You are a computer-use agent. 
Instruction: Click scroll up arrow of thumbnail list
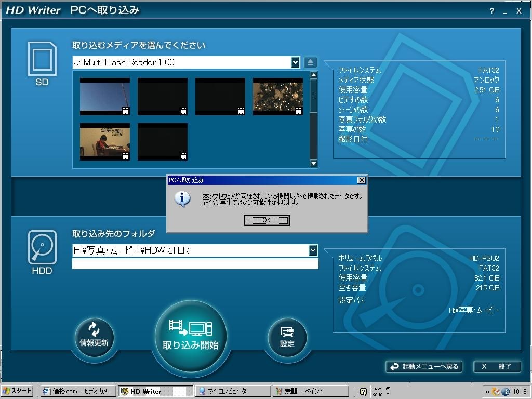click(x=313, y=75)
